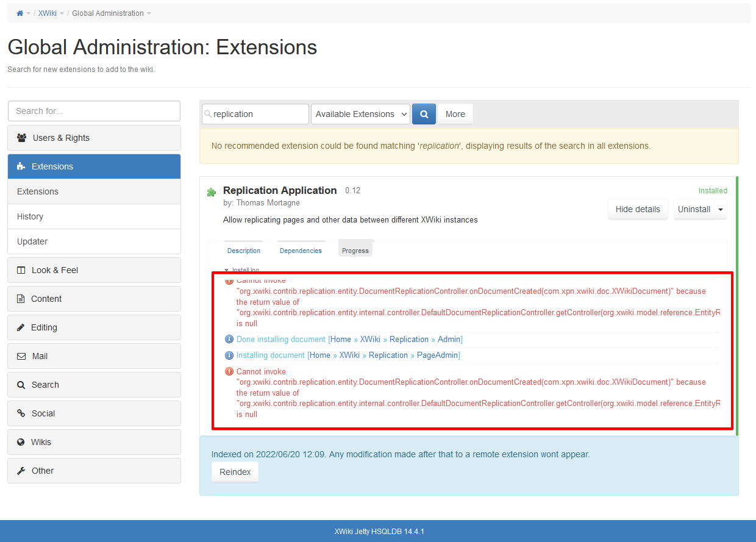Open Replication link in 'Installing document' row

click(388, 355)
